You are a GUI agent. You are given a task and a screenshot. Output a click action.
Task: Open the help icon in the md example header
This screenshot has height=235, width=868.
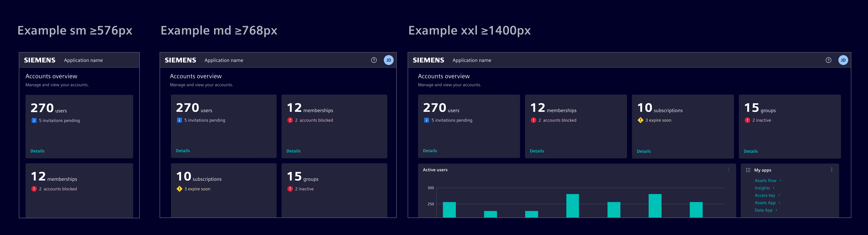(x=374, y=60)
